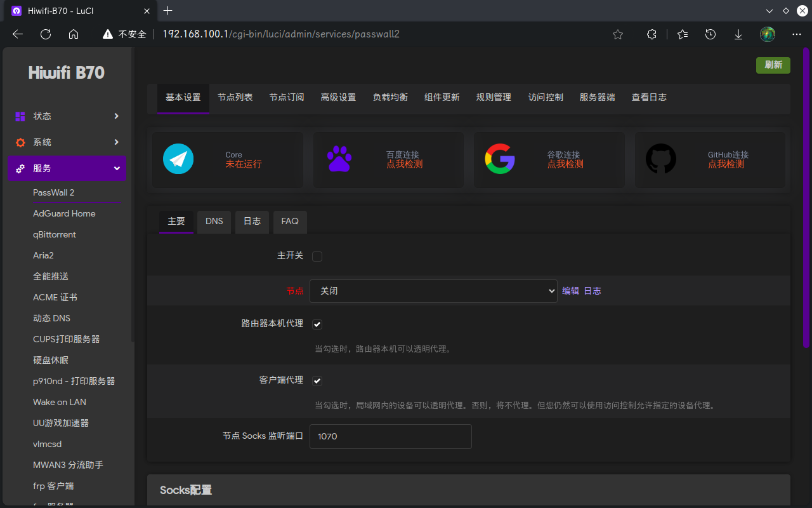
Task: Expand the 状态 sidebar menu
Action: [67, 116]
